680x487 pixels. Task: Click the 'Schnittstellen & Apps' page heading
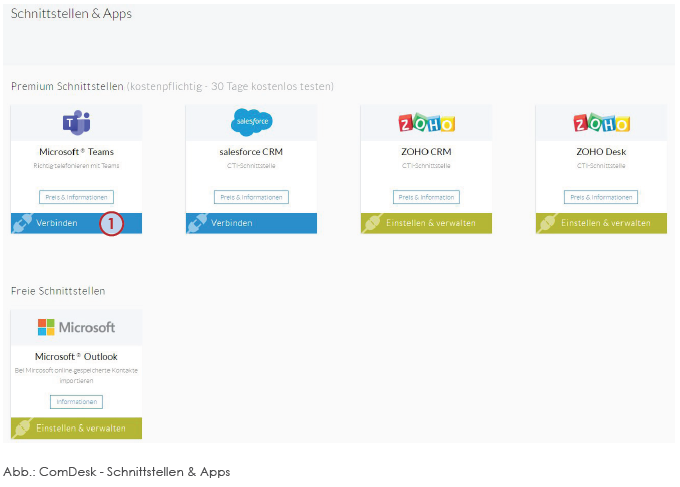(71, 14)
